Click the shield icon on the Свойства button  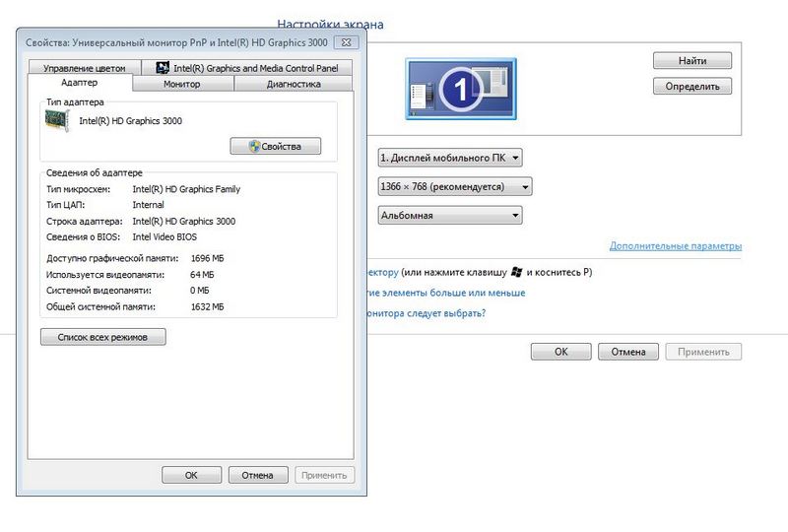point(253,147)
